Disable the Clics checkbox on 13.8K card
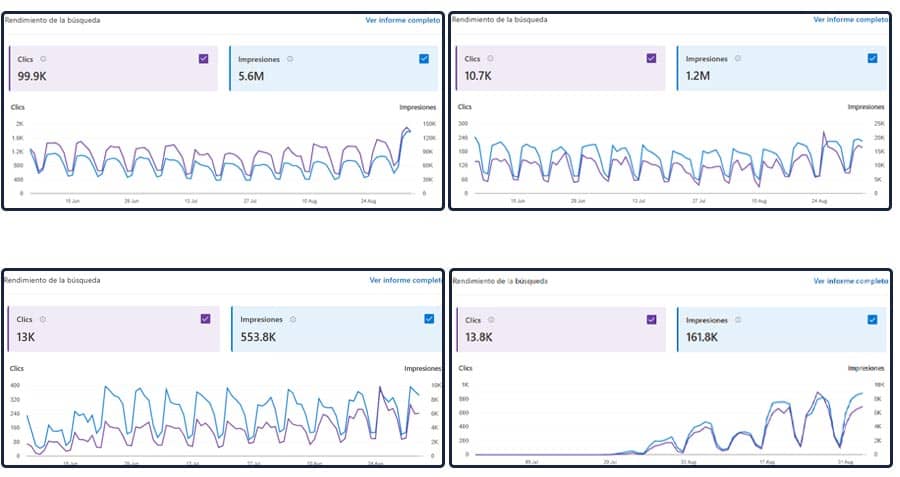900x477 pixels. coord(651,320)
